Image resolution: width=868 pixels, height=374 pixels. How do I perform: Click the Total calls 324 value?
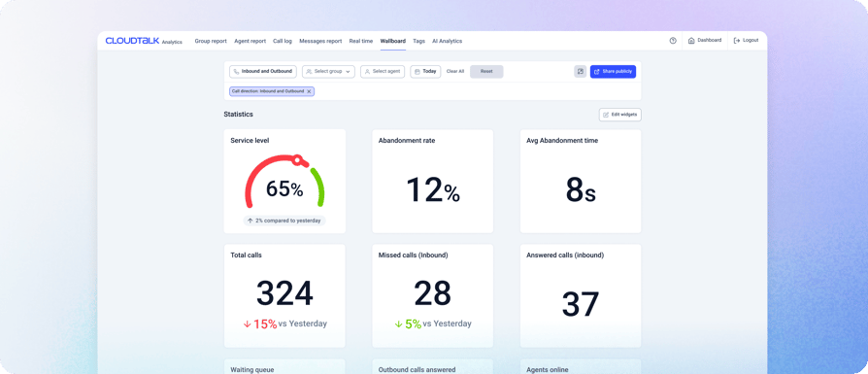tap(284, 293)
